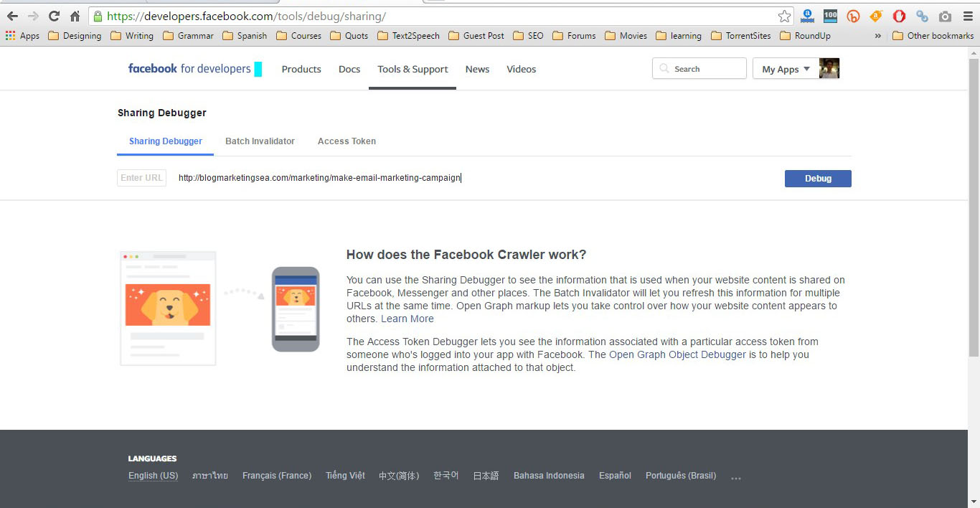Open the red stop-hand ad blocker extension
Screen dimensions: 980x508
click(x=899, y=16)
